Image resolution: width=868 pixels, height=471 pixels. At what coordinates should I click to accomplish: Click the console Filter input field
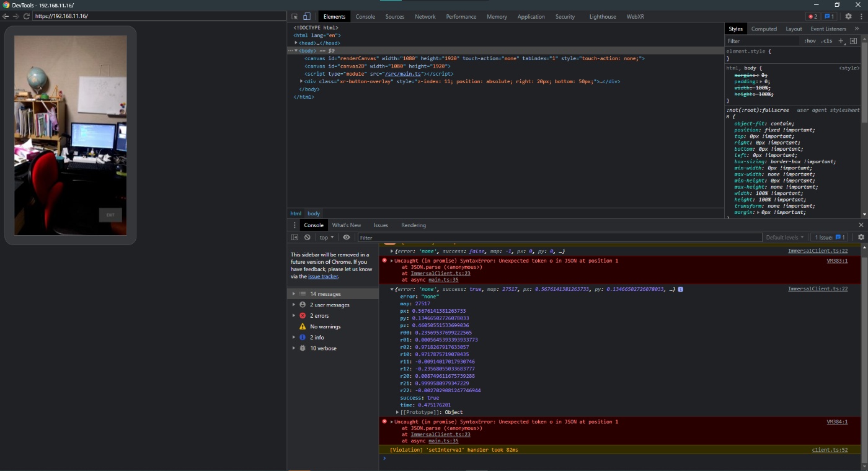(559, 238)
